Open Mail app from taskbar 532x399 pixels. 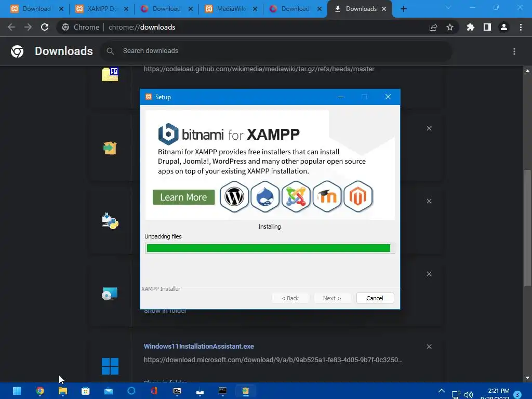[109, 391]
